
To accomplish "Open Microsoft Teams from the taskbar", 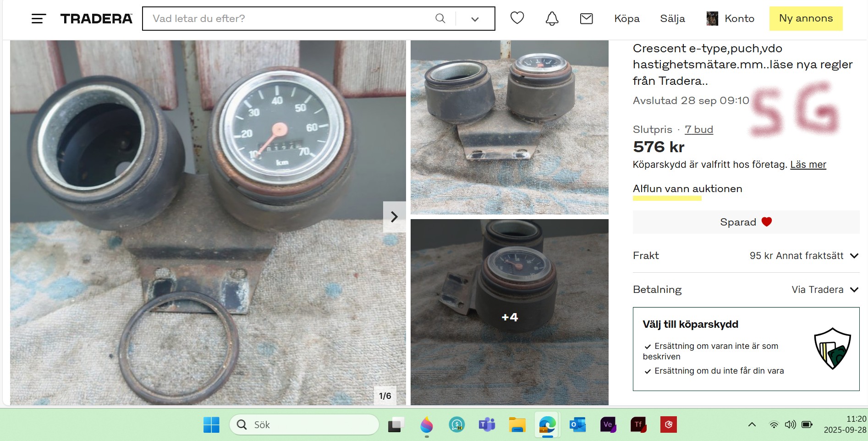I will pyautogui.click(x=487, y=425).
